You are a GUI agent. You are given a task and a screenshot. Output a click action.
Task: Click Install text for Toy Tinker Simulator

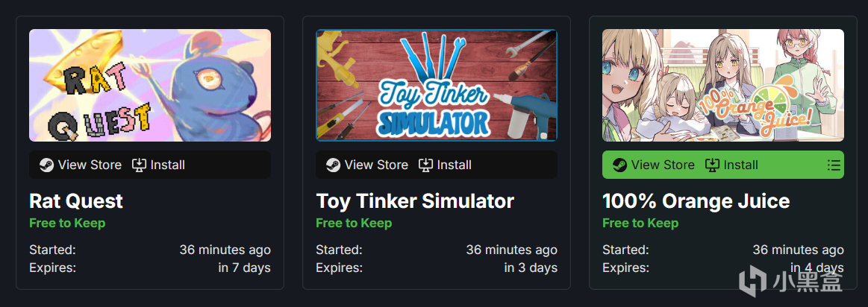(x=455, y=165)
